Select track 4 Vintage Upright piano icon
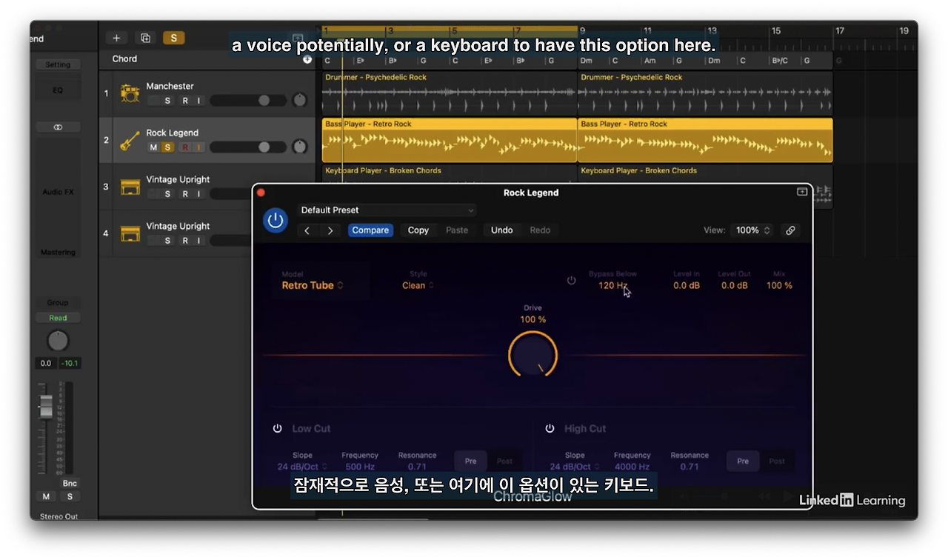948x560 pixels. (x=130, y=233)
